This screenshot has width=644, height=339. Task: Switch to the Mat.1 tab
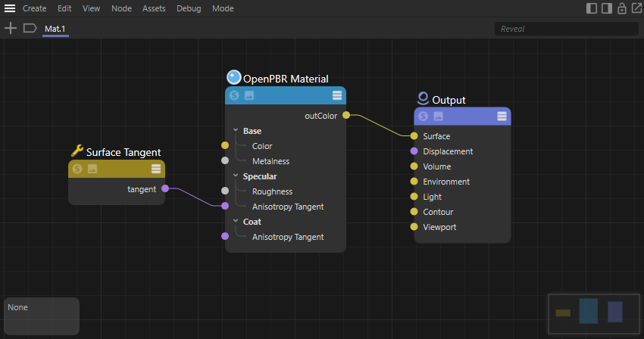(x=55, y=29)
